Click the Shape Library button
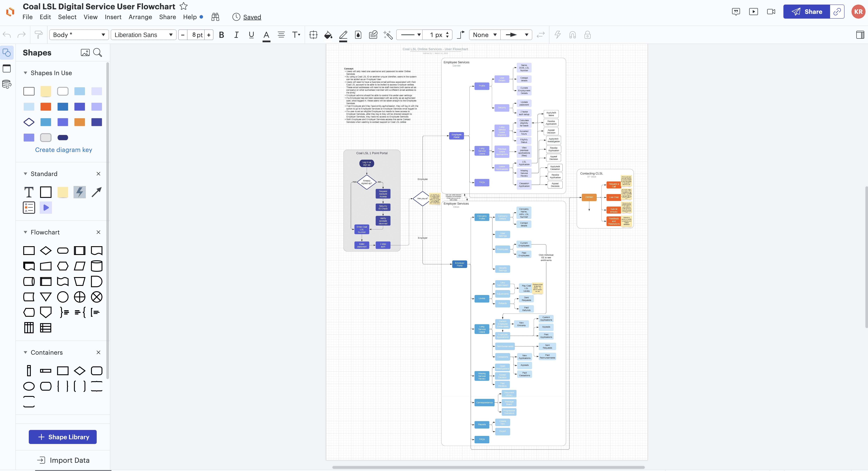Screen dimensions: 868x471 [x=63, y=437]
